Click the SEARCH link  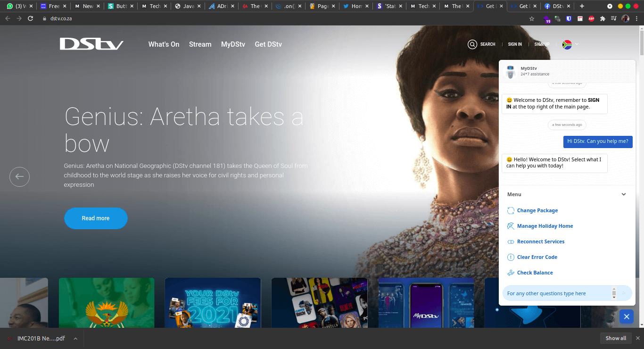(x=487, y=44)
